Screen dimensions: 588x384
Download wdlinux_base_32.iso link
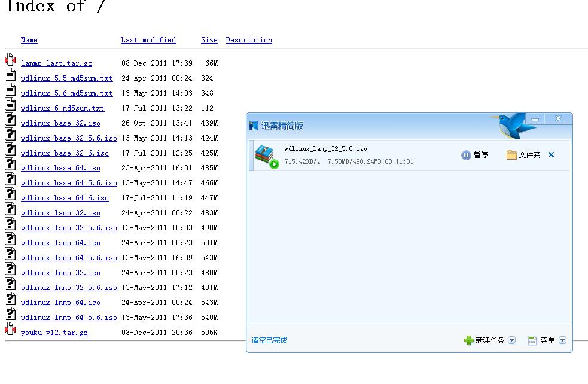60,123
